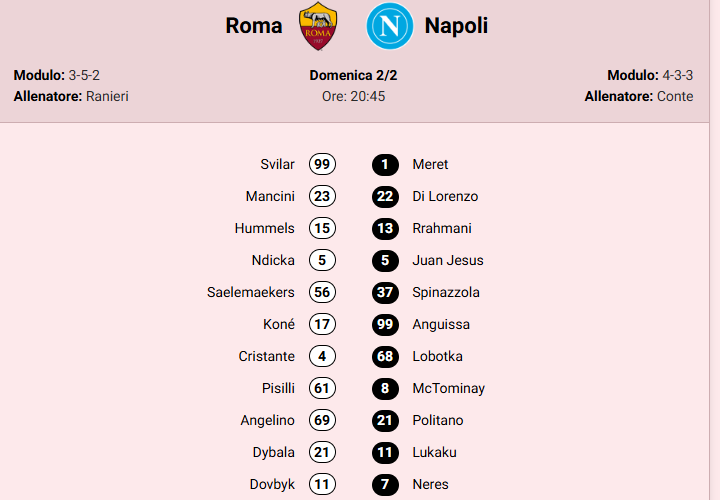This screenshot has height=500, width=720.
Task: Click the Napoli club crest logo
Action: click(389, 27)
